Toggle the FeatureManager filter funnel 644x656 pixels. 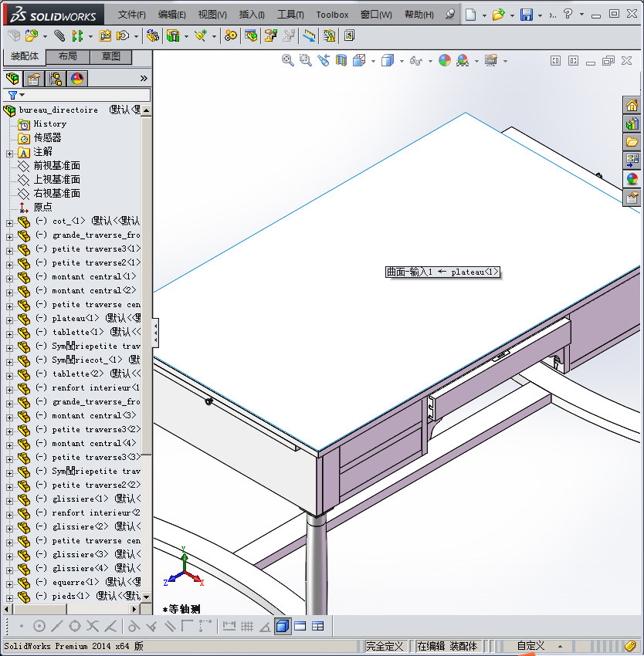(x=12, y=94)
